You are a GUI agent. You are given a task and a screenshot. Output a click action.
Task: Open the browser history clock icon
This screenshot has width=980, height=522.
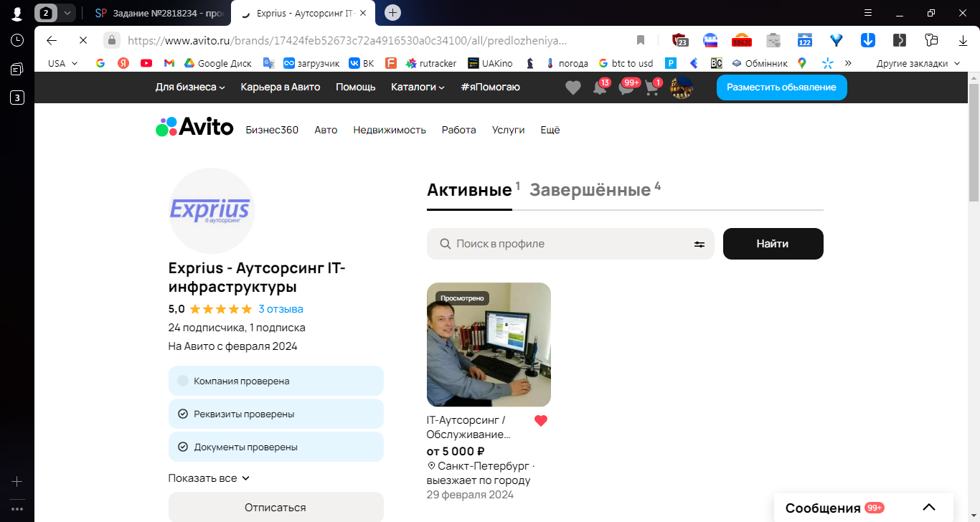pyautogui.click(x=17, y=40)
